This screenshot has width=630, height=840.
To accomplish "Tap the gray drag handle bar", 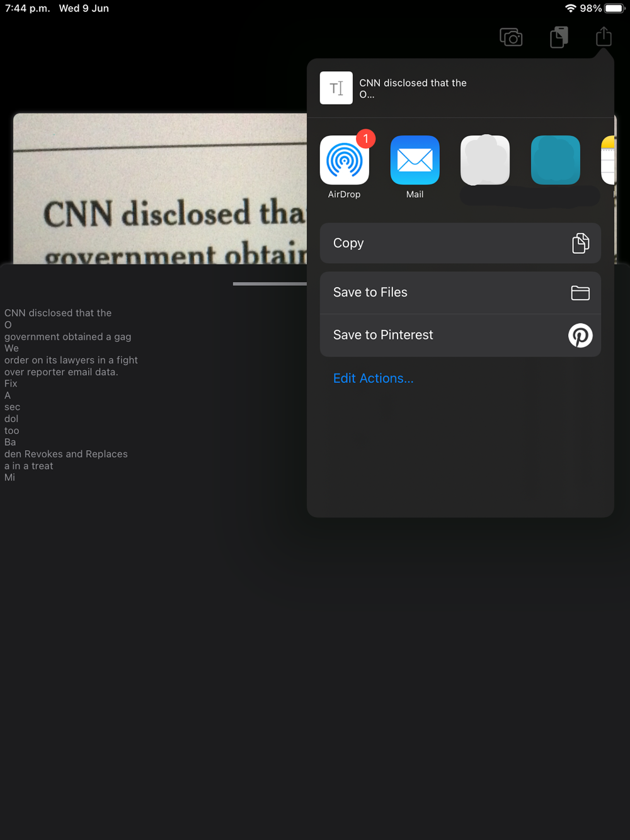I will point(270,284).
